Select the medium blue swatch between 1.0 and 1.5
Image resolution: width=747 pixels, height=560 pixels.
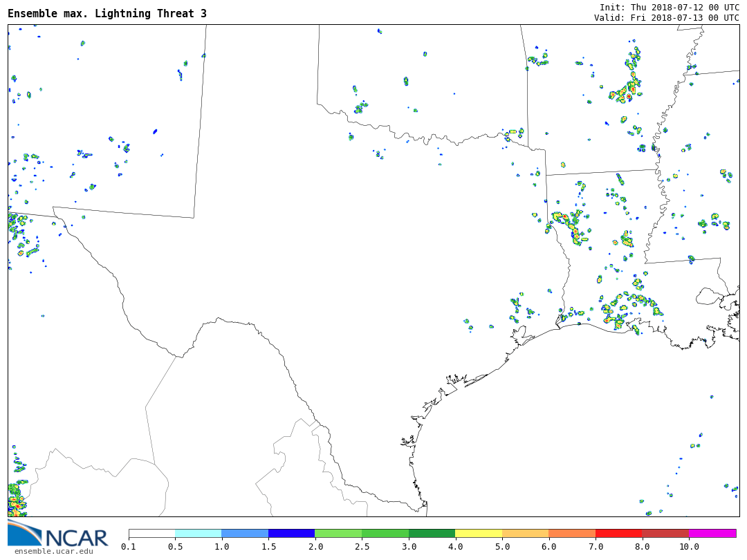click(x=245, y=534)
